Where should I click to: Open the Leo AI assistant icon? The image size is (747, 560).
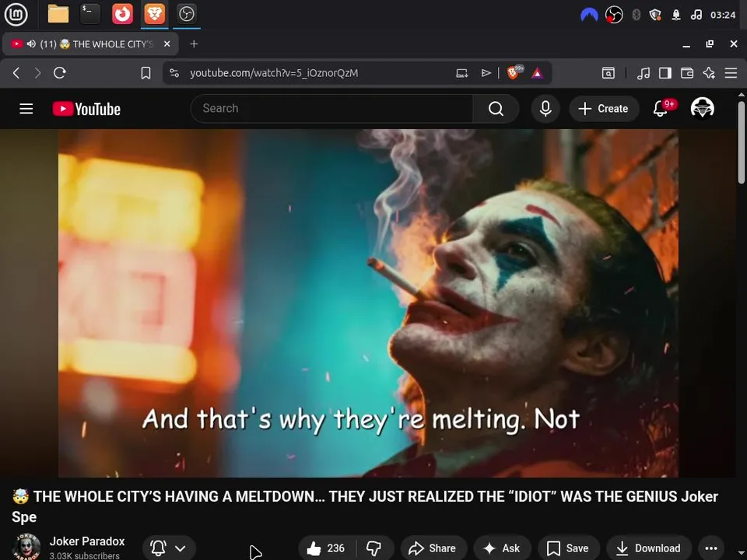tap(709, 73)
